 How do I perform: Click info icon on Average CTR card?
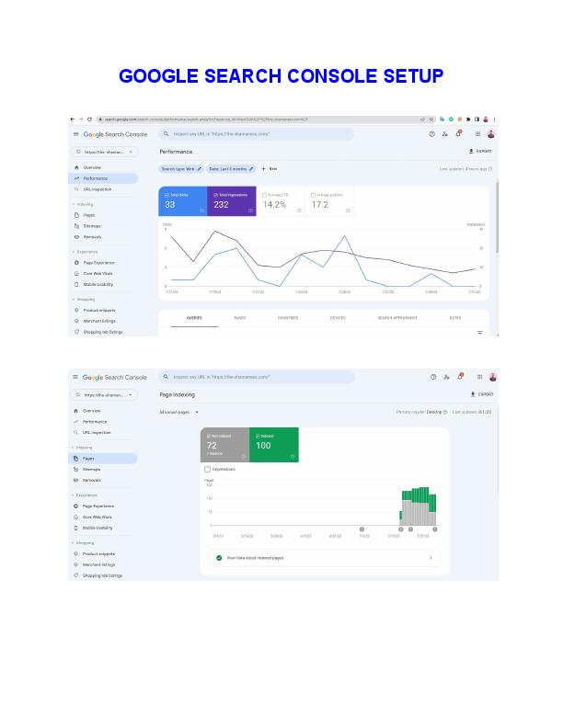tap(299, 210)
